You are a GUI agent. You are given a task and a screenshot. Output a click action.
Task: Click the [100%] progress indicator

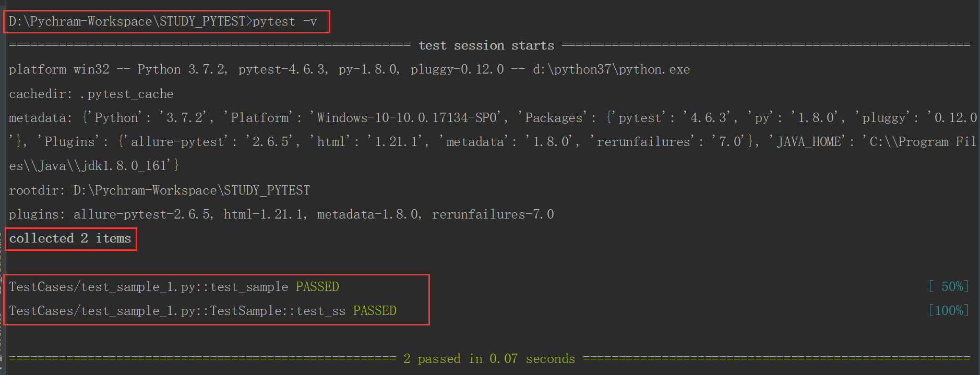(948, 310)
